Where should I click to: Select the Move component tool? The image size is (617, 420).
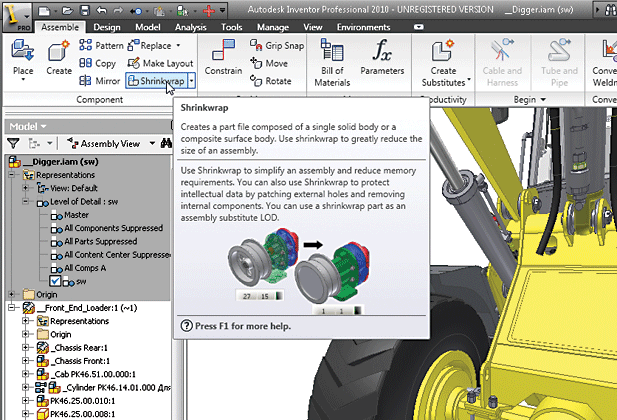tap(269, 63)
